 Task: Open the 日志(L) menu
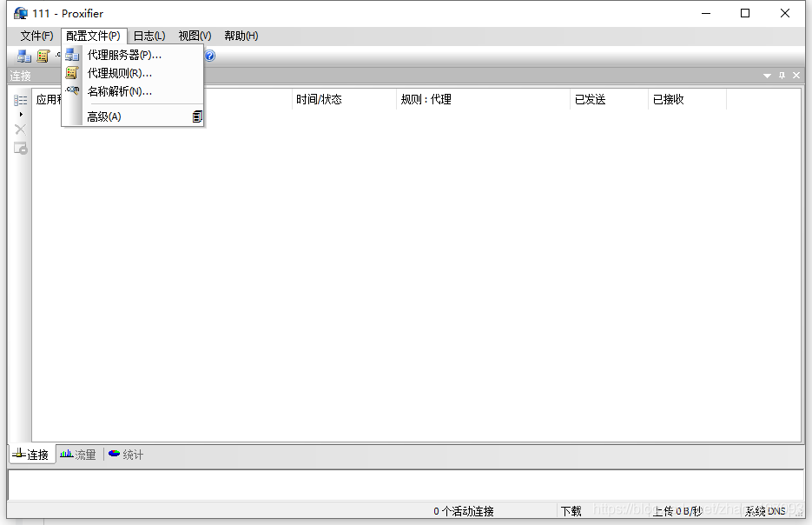point(149,36)
